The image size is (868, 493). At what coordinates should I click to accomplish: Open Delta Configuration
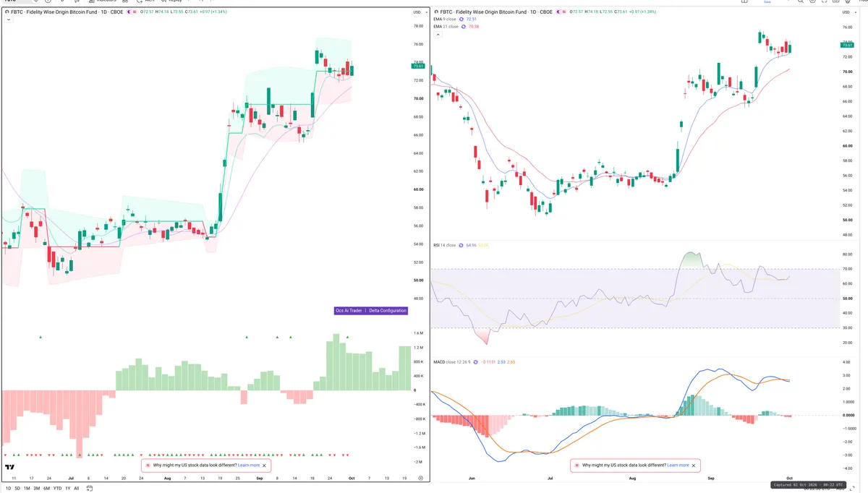click(387, 311)
